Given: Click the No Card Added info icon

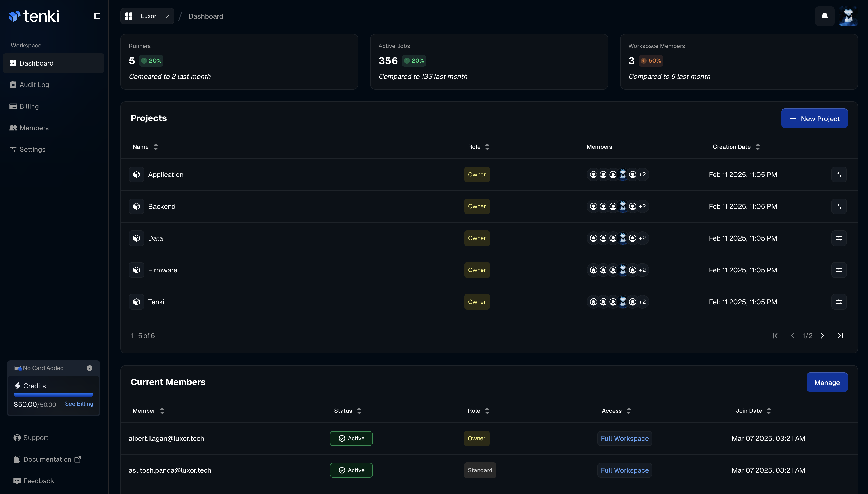Looking at the screenshot, I should coord(90,368).
